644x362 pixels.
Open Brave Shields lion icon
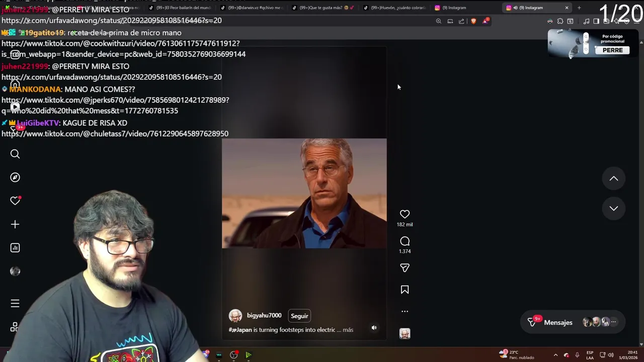(473, 21)
